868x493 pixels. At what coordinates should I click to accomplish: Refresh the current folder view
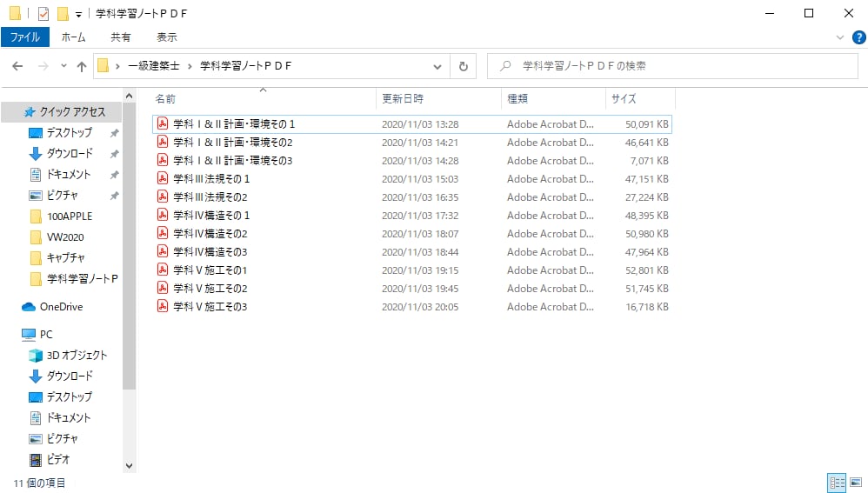tap(464, 66)
